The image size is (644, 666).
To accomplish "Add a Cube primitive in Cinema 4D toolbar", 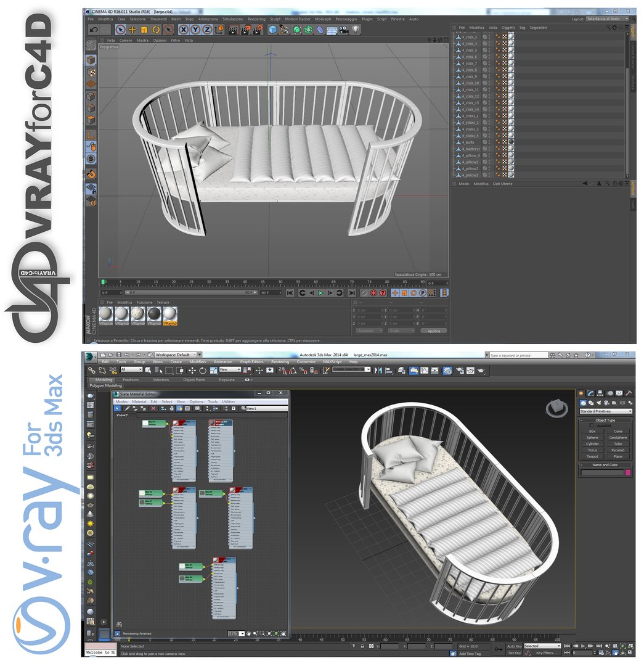I will pyautogui.click(x=272, y=30).
